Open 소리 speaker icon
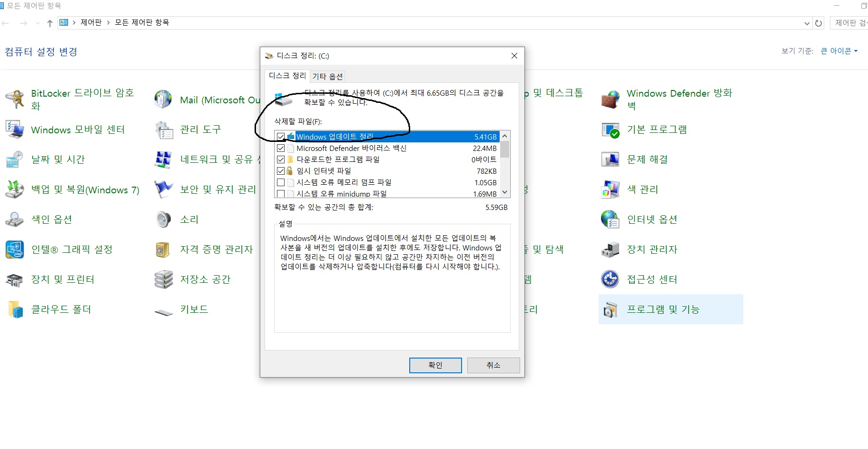 coord(163,220)
